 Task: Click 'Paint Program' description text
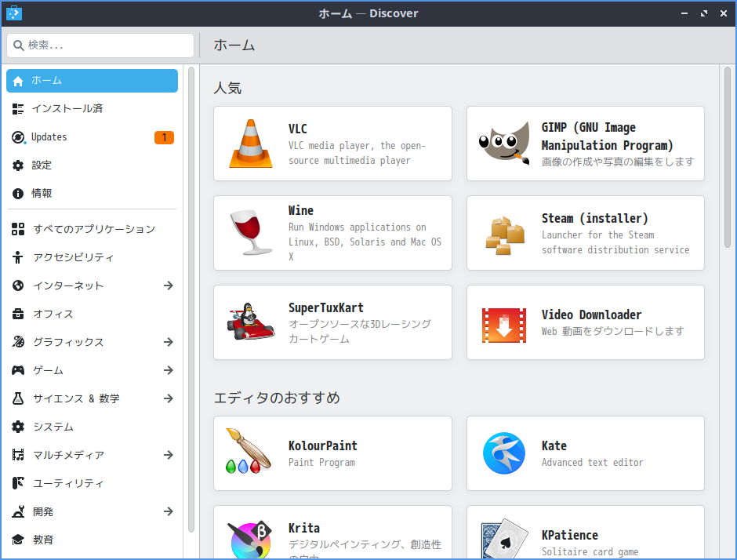[x=321, y=462]
